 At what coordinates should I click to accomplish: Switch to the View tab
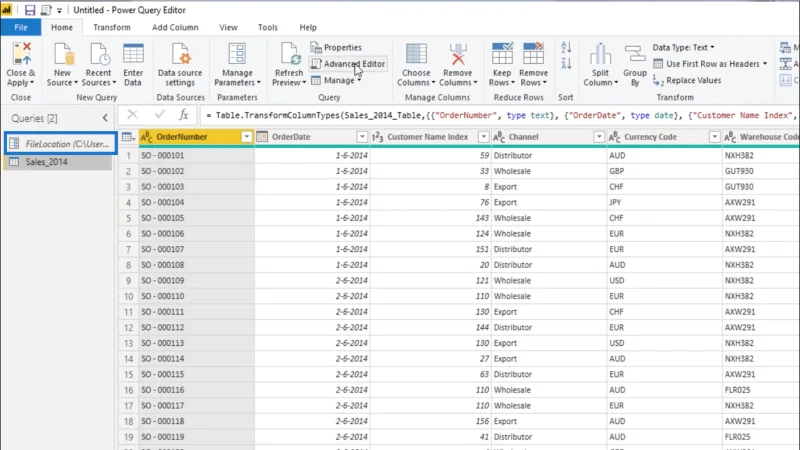228,28
